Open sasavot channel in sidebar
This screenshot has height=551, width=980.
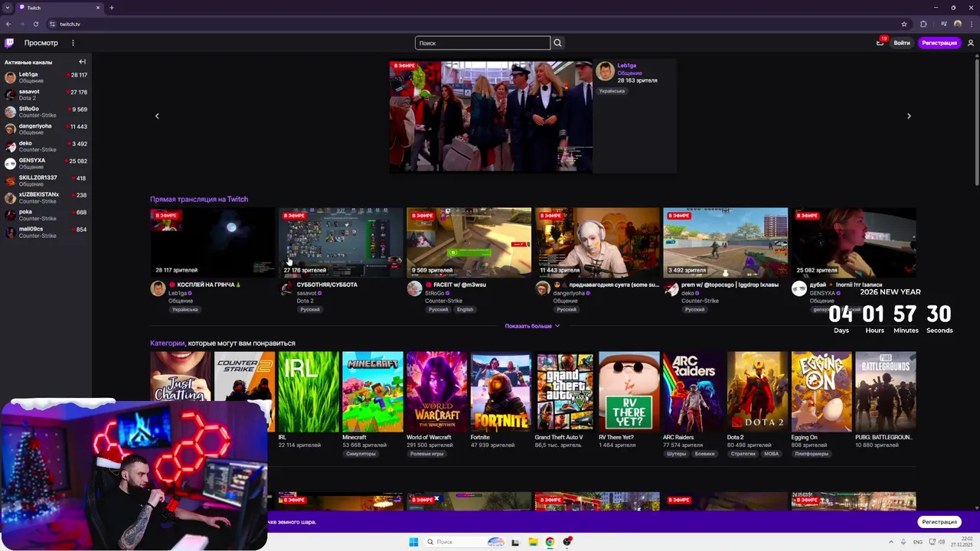(46, 94)
